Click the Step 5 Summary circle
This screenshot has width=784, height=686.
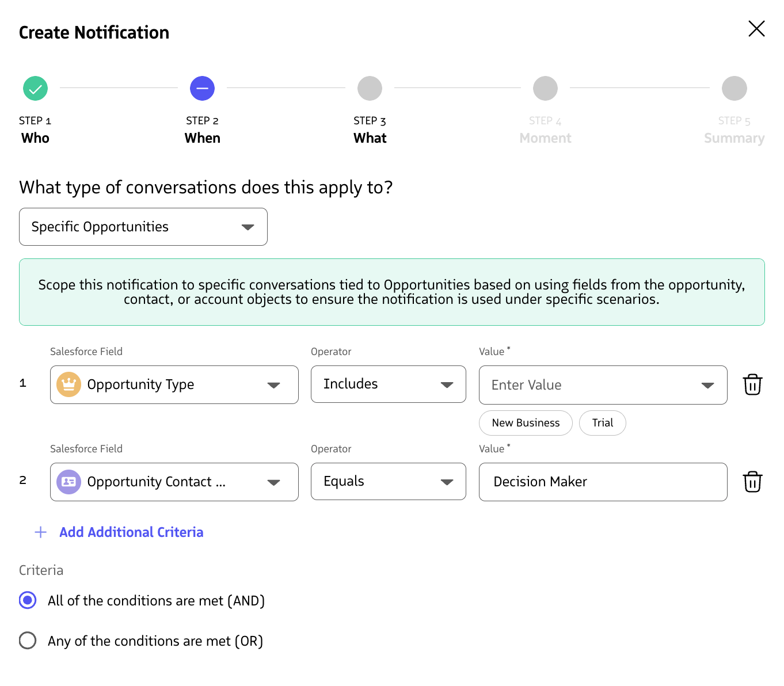coord(734,89)
